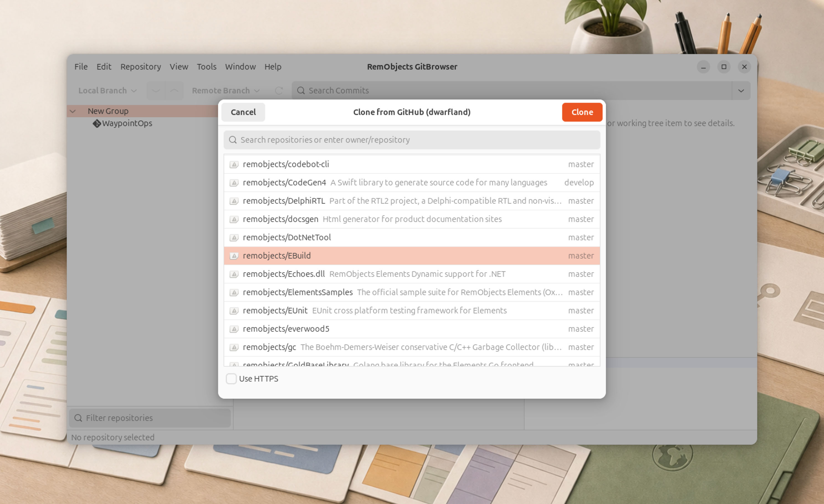This screenshot has width=824, height=504.
Task: Expand the Search Commits options chevron
Action: pyautogui.click(x=741, y=91)
